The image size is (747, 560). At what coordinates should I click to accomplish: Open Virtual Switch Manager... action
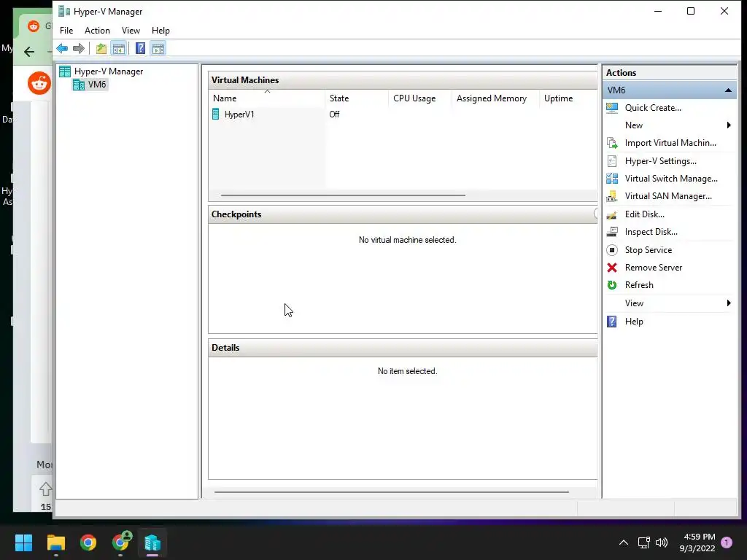(671, 179)
